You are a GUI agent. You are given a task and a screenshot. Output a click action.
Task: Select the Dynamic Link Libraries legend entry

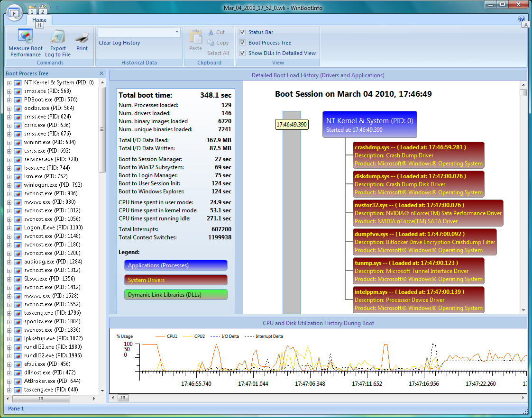[176, 295]
